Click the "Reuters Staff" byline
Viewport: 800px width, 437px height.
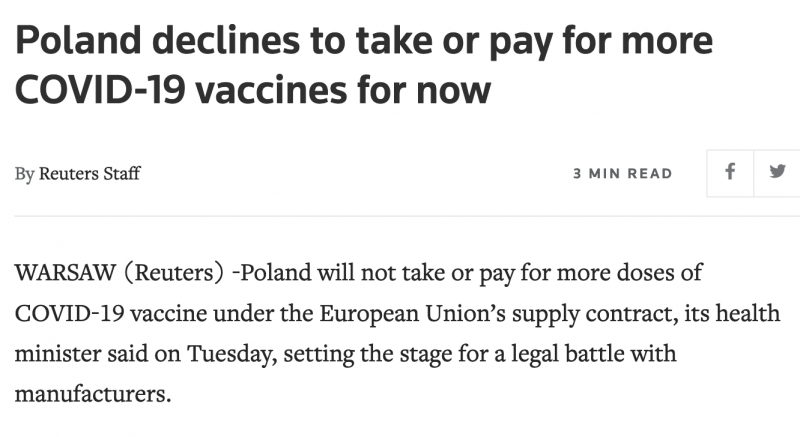pos(90,174)
